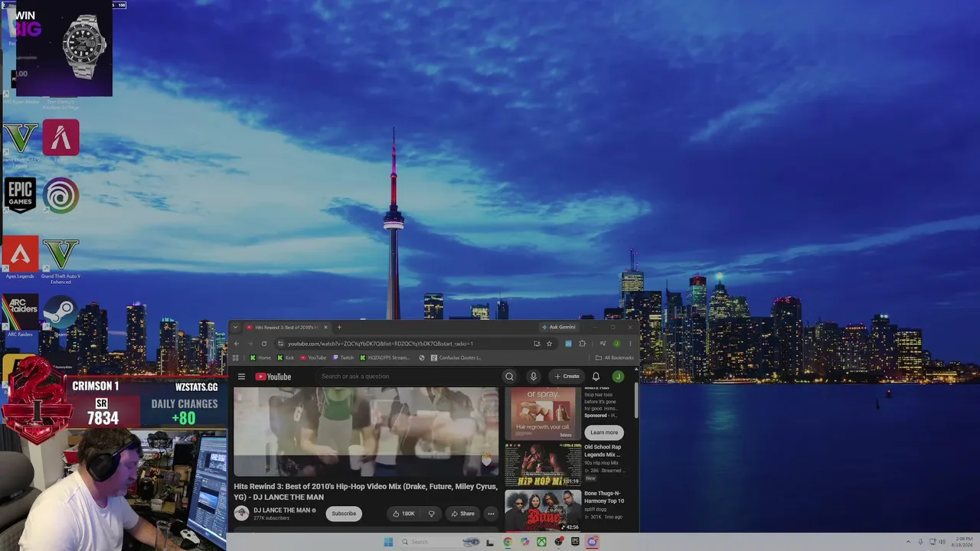This screenshot has height=551, width=980.
Task: Like the video showing 180K likes
Action: 403,514
